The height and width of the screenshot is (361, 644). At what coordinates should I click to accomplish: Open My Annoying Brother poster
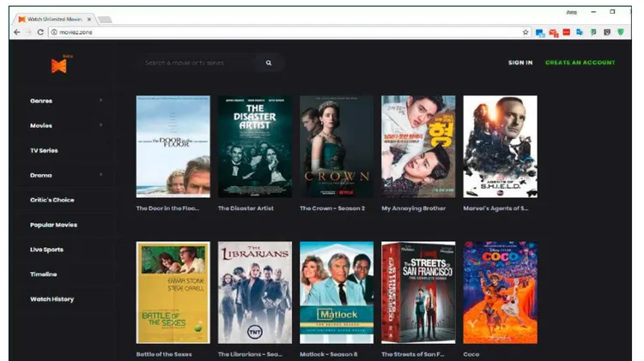pos(418,147)
